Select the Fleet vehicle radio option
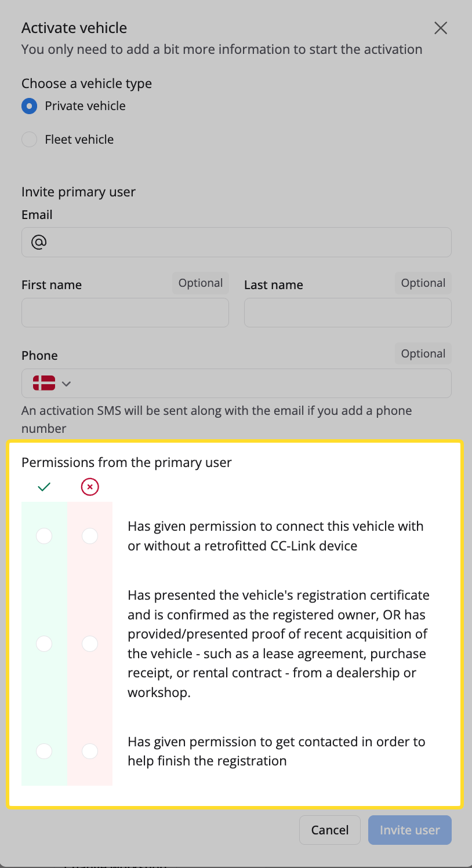Screen dimensions: 472x868 click(x=30, y=140)
